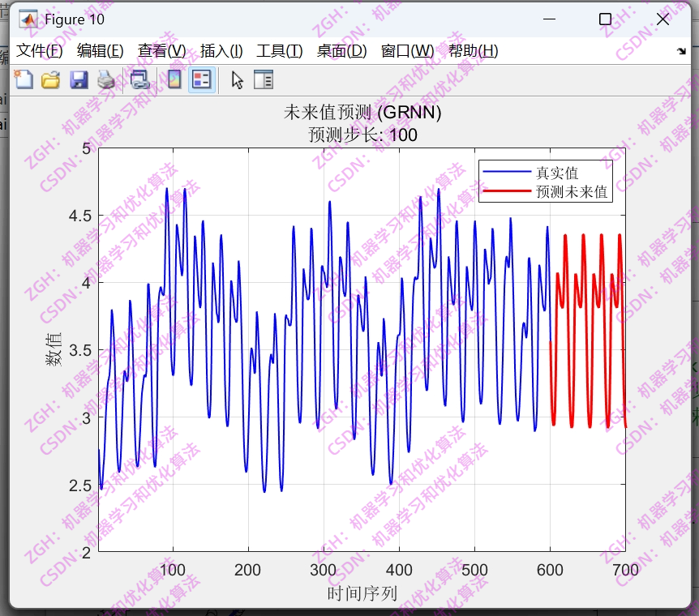Open the 工具(T) menu
Viewport: 699px width, 616px height.
tap(277, 49)
